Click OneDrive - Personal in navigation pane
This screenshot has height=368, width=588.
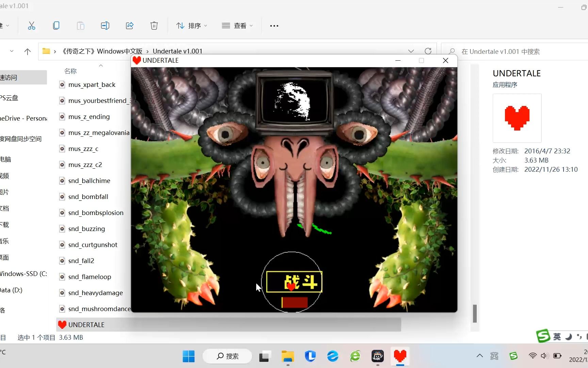click(23, 118)
